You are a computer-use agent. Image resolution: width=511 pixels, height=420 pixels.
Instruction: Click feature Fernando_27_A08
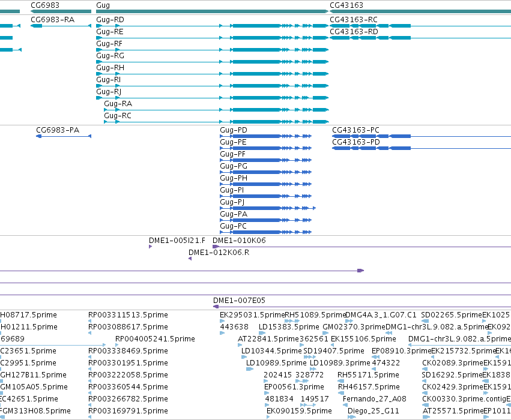pos(375,399)
